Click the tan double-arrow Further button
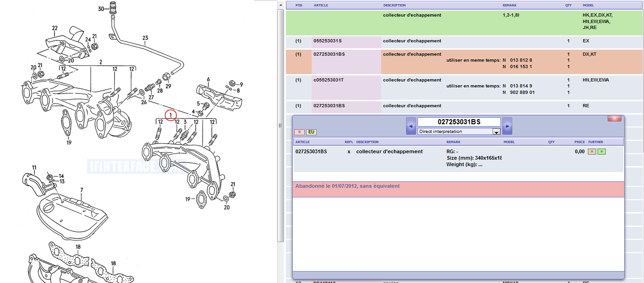The width and height of the screenshot is (644, 283). pyautogui.click(x=592, y=151)
